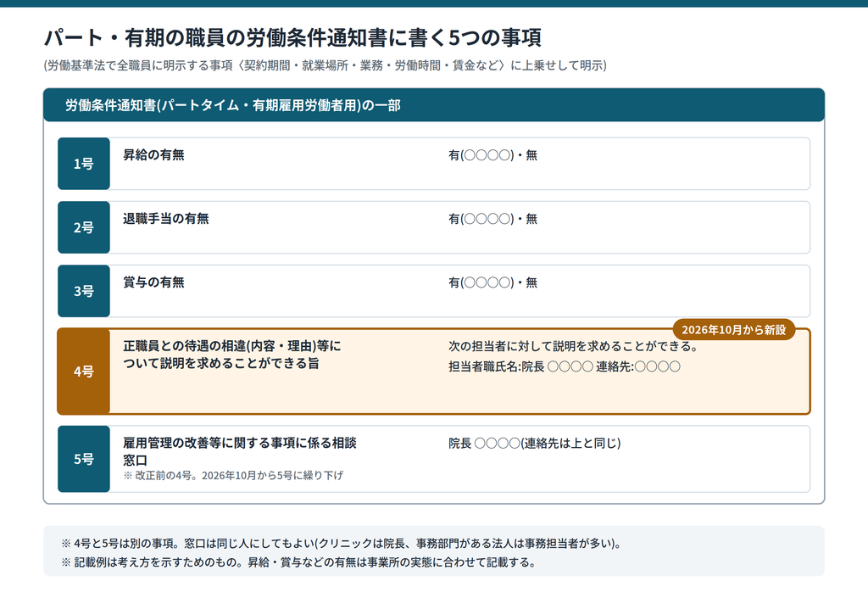The width and height of the screenshot is (868, 598).
Task: Click the note ※ 改正前の4号。2026年10月から5号に繰り下げ
Action: [x=233, y=475]
